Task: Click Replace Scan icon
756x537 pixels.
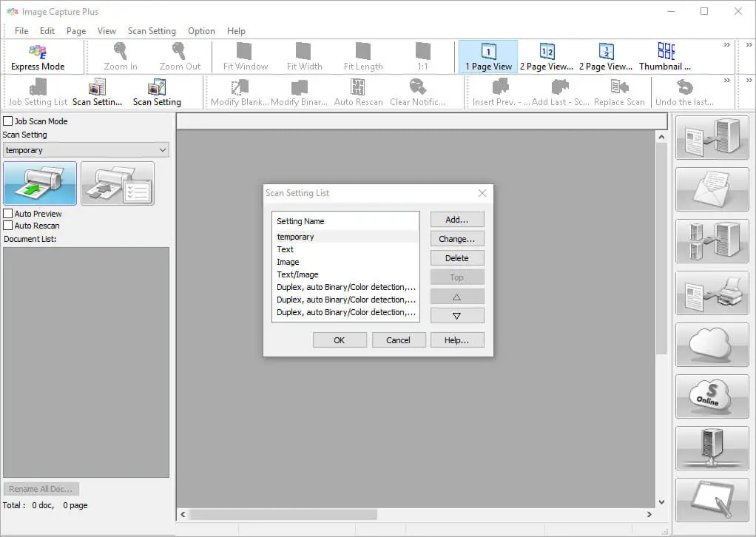Action: point(619,92)
